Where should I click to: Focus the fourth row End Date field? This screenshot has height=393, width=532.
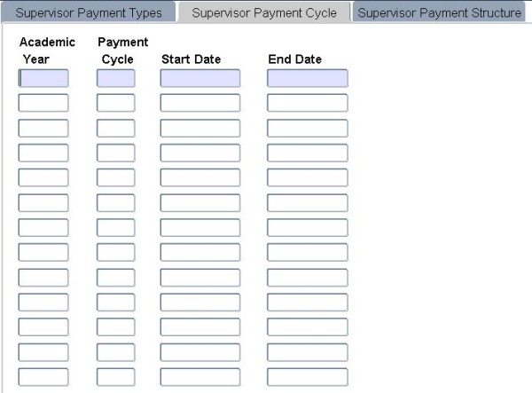point(308,153)
